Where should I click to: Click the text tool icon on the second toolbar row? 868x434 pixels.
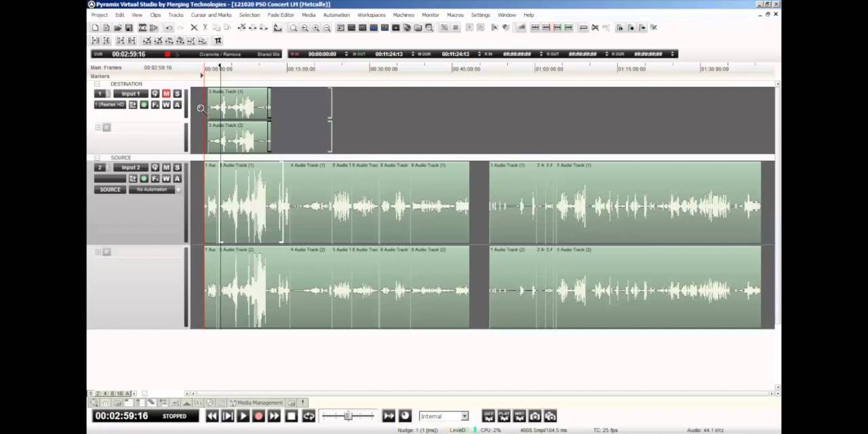[x=218, y=41]
